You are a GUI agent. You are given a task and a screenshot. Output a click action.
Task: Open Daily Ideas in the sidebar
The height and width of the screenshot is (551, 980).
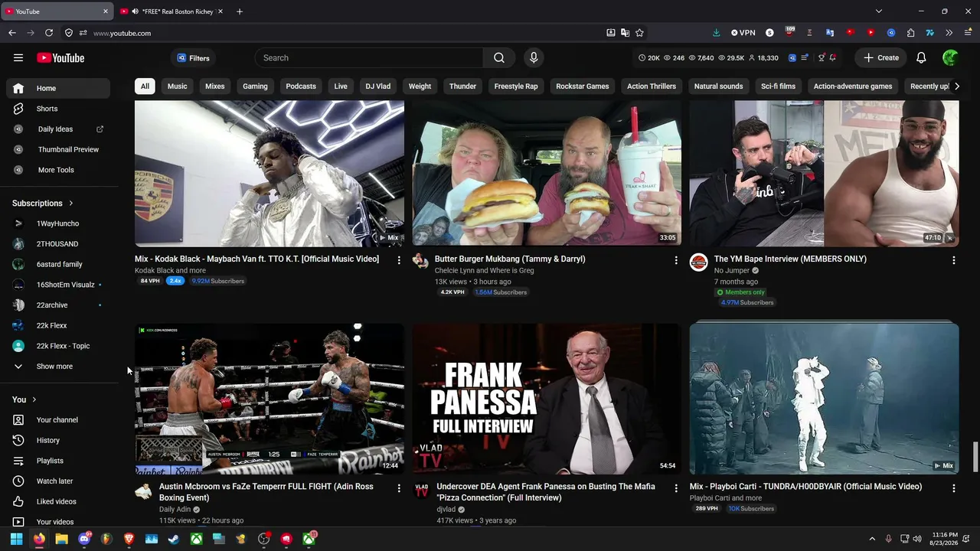click(x=58, y=129)
